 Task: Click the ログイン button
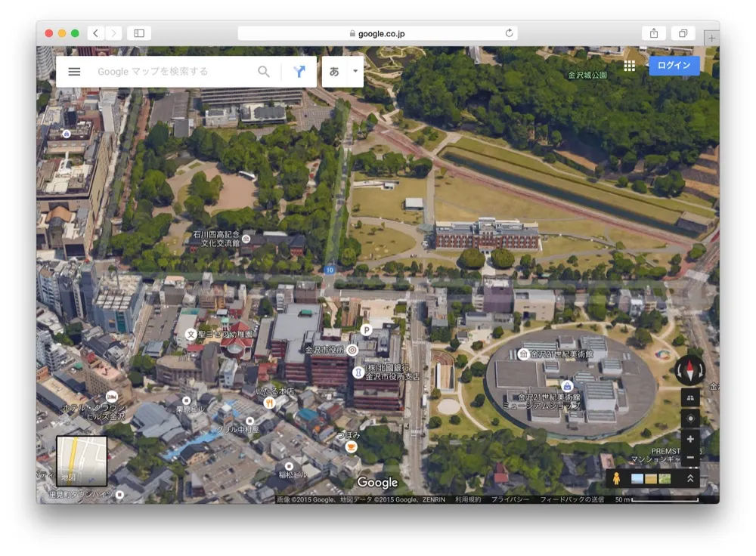tap(673, 66)
